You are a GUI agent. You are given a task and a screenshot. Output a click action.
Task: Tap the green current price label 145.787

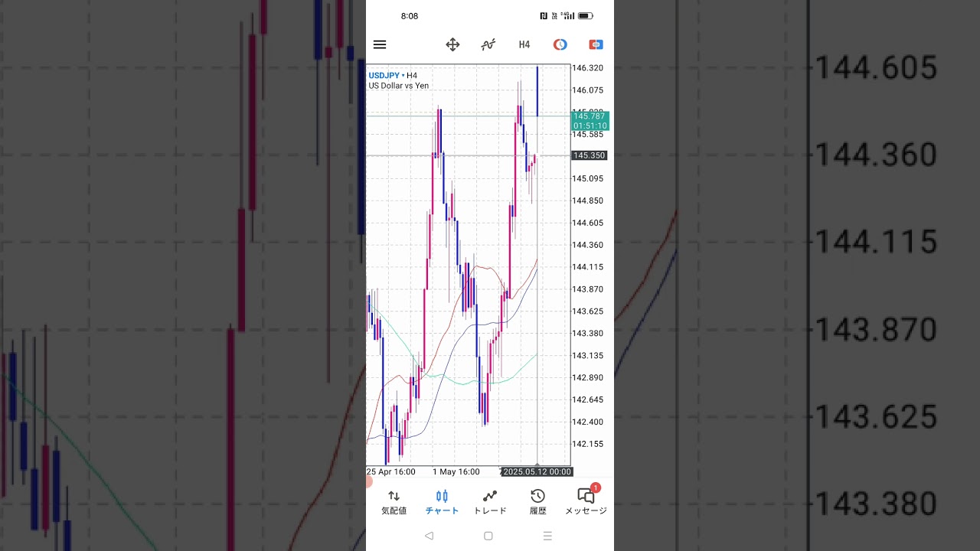click(590, 121)
